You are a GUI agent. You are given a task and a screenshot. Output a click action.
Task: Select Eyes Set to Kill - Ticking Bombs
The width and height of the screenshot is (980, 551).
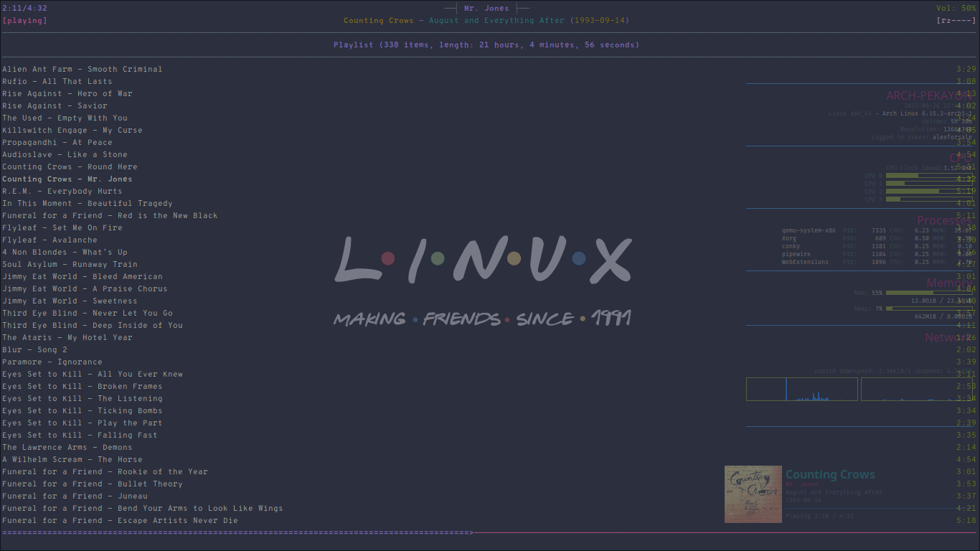coord(83,411)
